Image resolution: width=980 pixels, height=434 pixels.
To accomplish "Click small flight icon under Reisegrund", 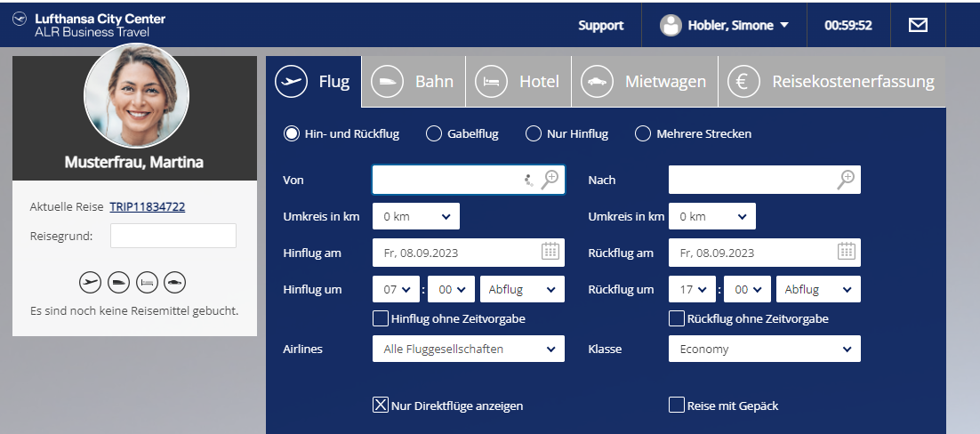I will click(90, 283).
